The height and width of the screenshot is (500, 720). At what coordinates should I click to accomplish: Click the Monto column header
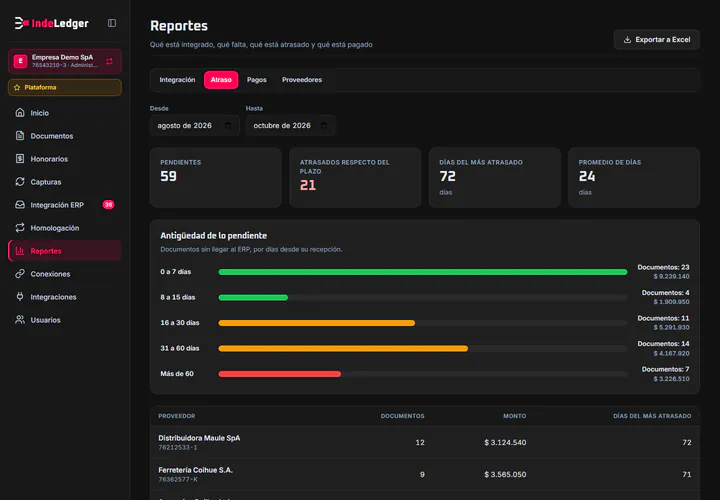(514, 416)
